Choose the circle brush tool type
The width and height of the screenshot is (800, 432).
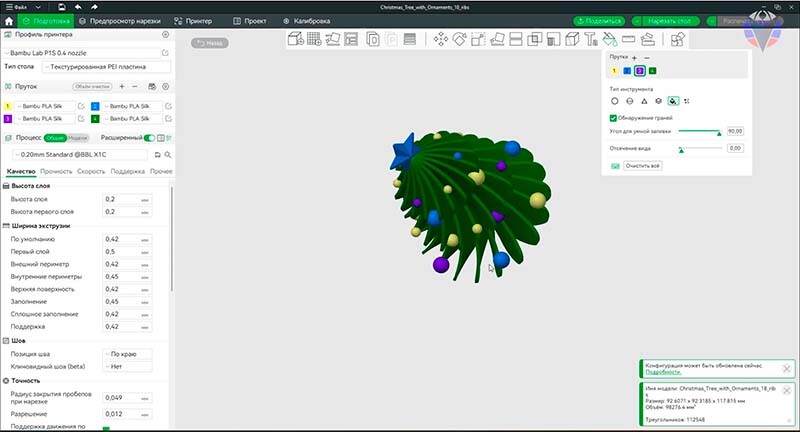coord(615,101)
